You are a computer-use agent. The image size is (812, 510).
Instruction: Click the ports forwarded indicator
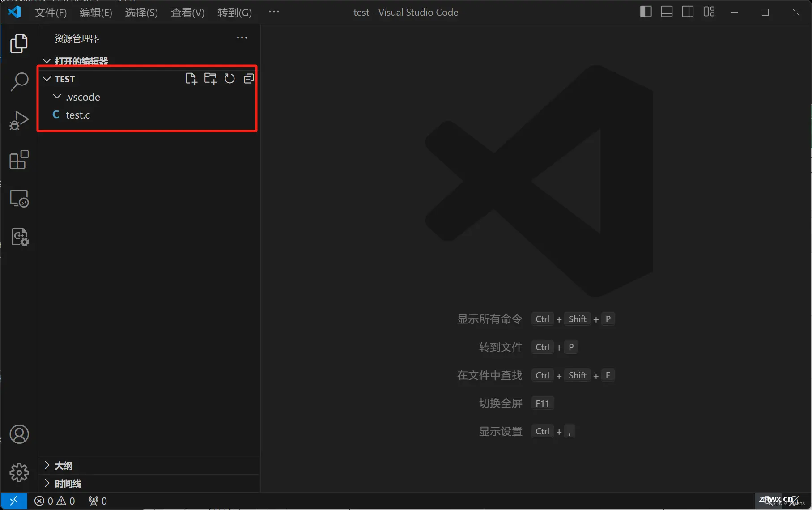pos(98,501)
